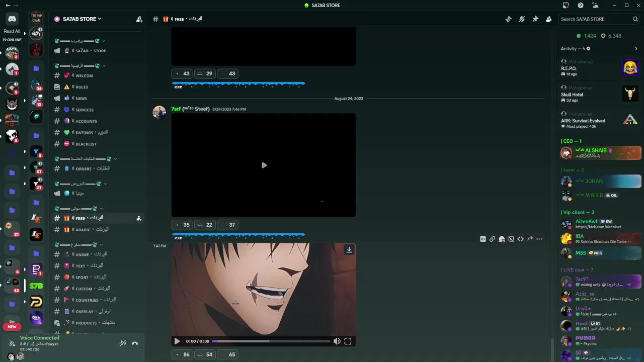Click the Search SA7AB STORE field
This screenshot has height=362, width=644.
point(599,19)
